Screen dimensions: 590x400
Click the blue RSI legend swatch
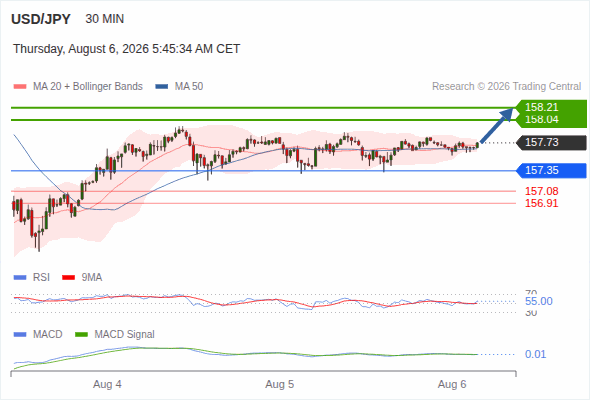(20, 278)
